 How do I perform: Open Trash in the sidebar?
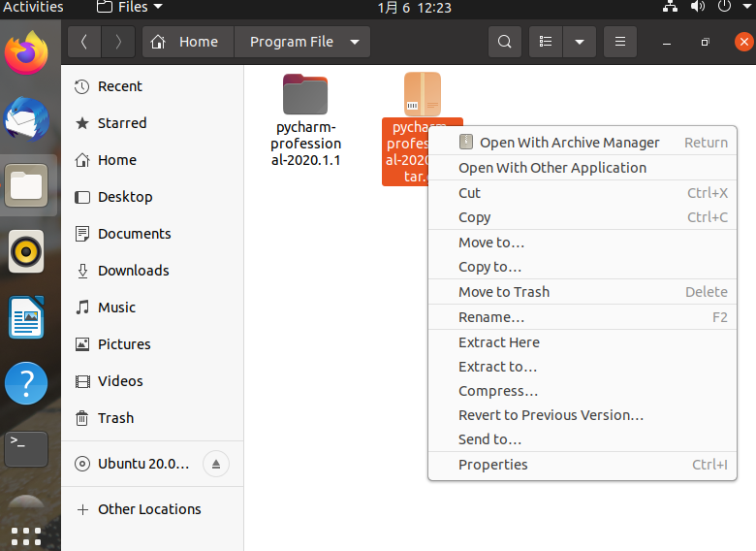pos(152,418)
